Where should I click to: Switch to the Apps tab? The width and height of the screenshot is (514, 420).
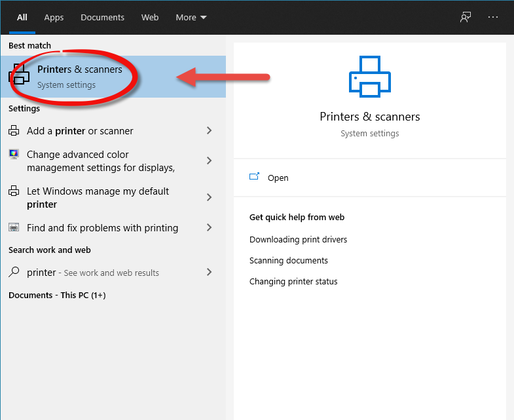pyautogui.click(x=54, y=18)
